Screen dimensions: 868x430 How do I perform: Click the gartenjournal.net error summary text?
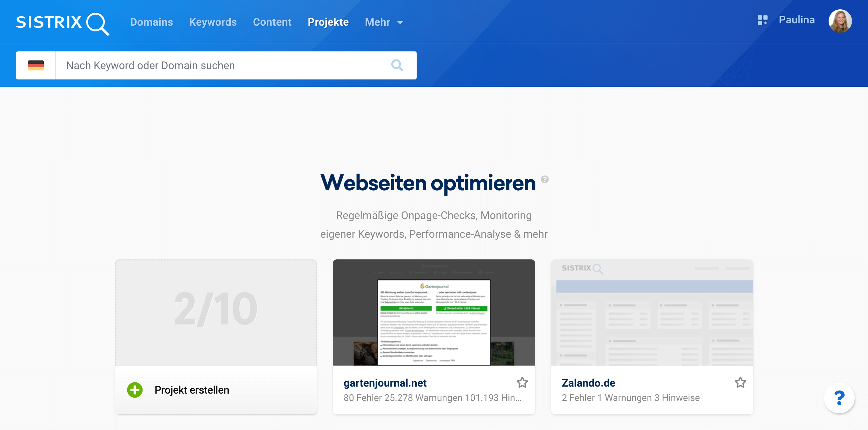pos(432,398)
